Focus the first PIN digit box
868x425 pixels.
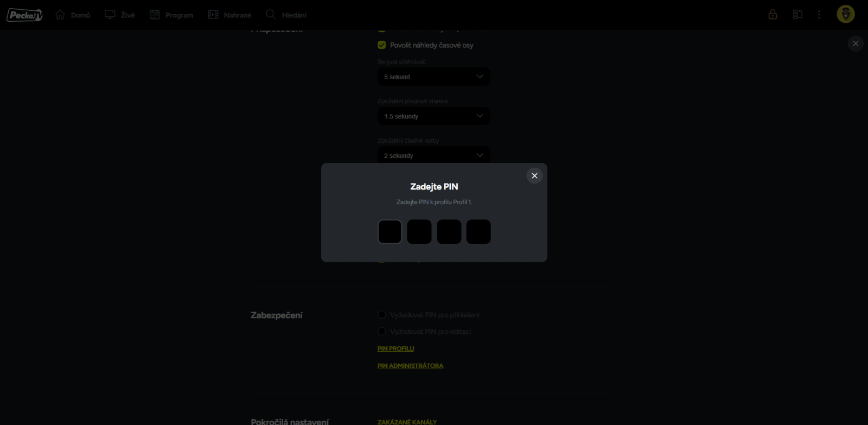(390, 232)
